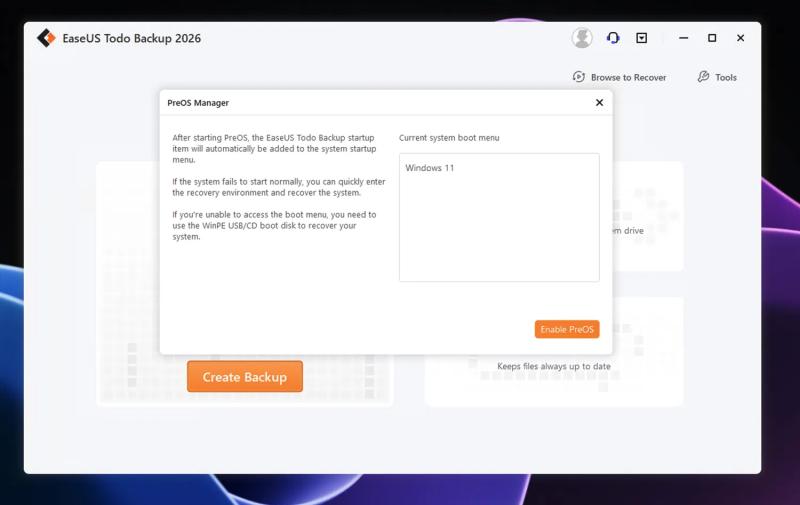This screenshot has height=505, width=800.
Task: Click the EaseUS Todo Backup 2026 title
Action: coord(132,38)
